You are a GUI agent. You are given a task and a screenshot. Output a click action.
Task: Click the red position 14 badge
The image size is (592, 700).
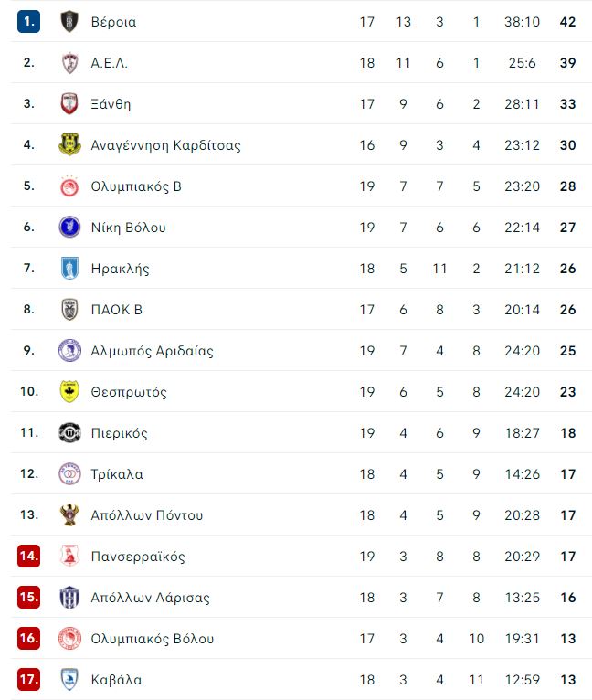point(28,556)
